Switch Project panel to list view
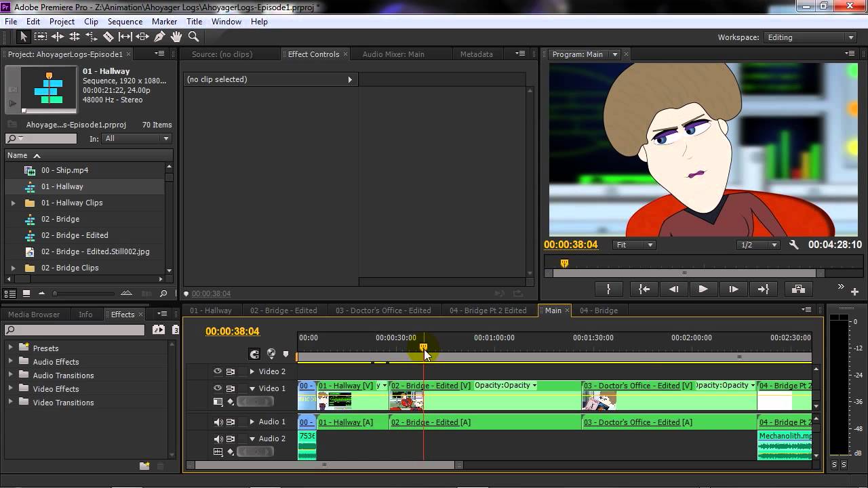 [x=10, y=293]
